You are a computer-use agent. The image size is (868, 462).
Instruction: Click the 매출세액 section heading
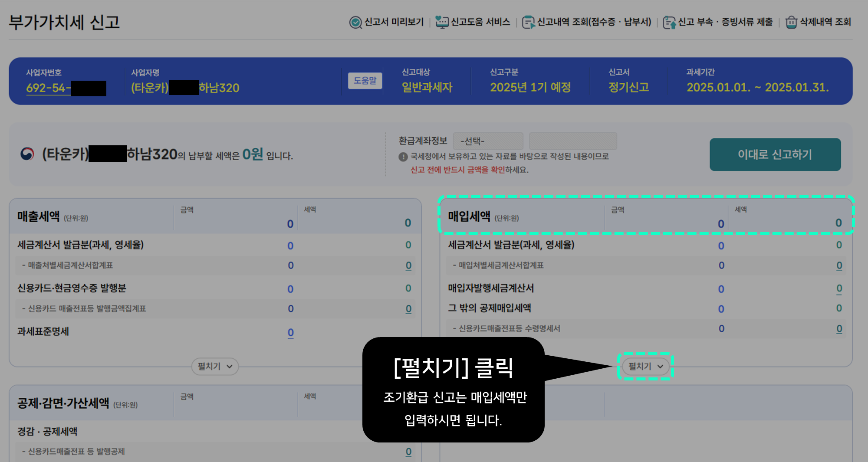point(39,216)
